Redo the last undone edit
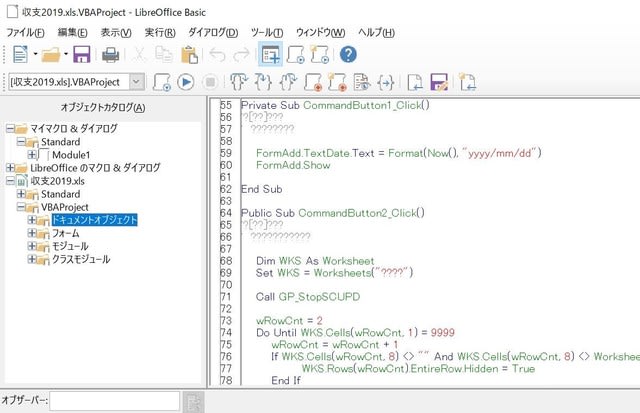This screenshot has width=640, height=413. [x=242, y=54]
